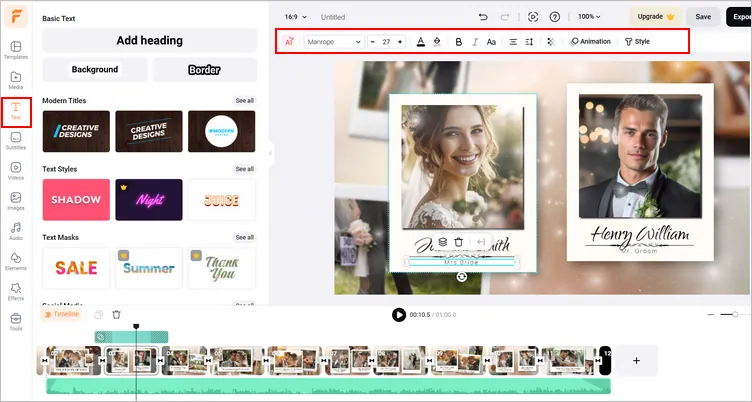Screen dimensions: 752x402
Task: See all Text Masks
Action: click(x=245, y=237)
